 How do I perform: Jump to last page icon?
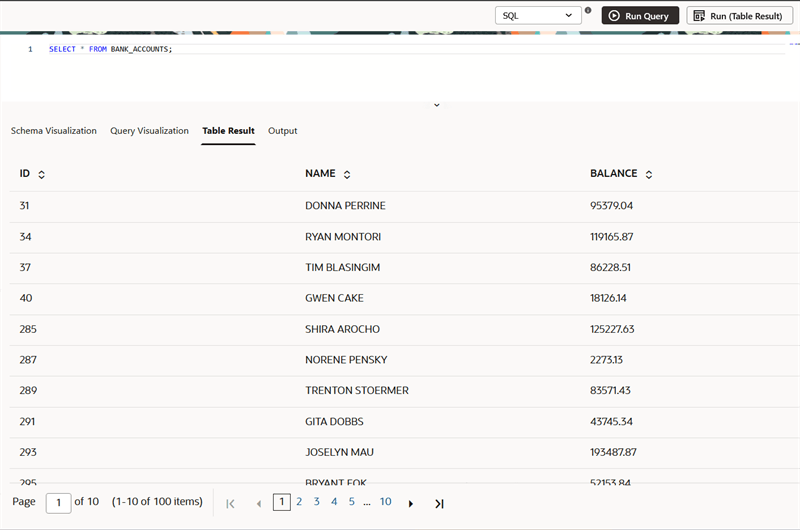point(439,504)
